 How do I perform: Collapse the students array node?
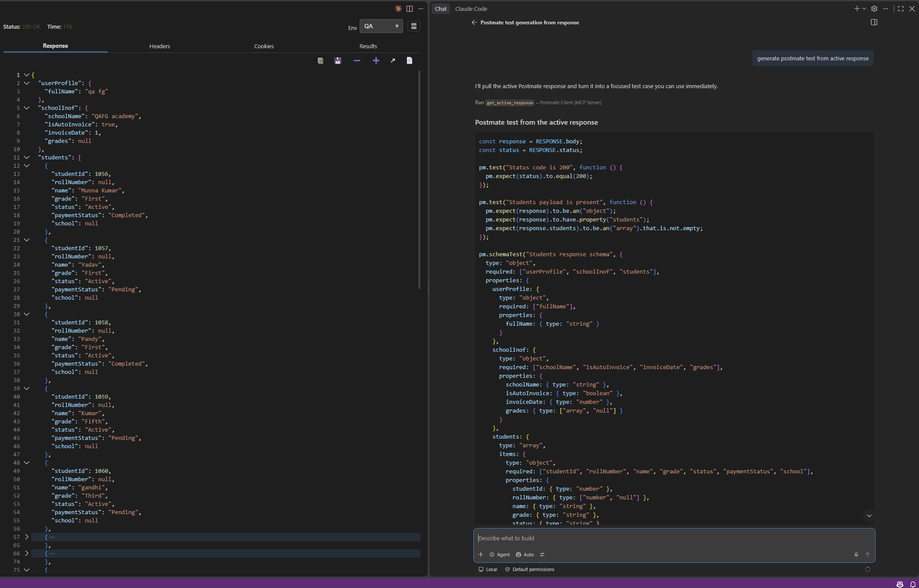[x=26, y=158]
